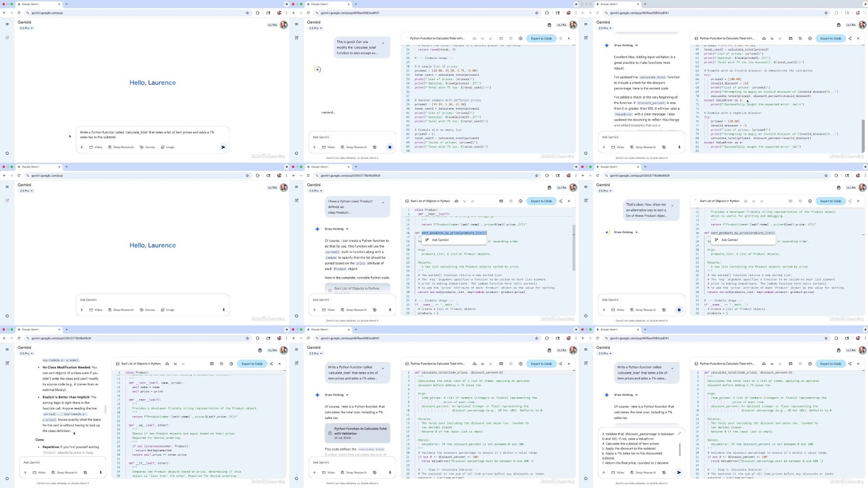Viewport: 868px width, 488px height.
Task: Open the profile avatar in the "That's clear" window
Action: [x=862, y=187]
